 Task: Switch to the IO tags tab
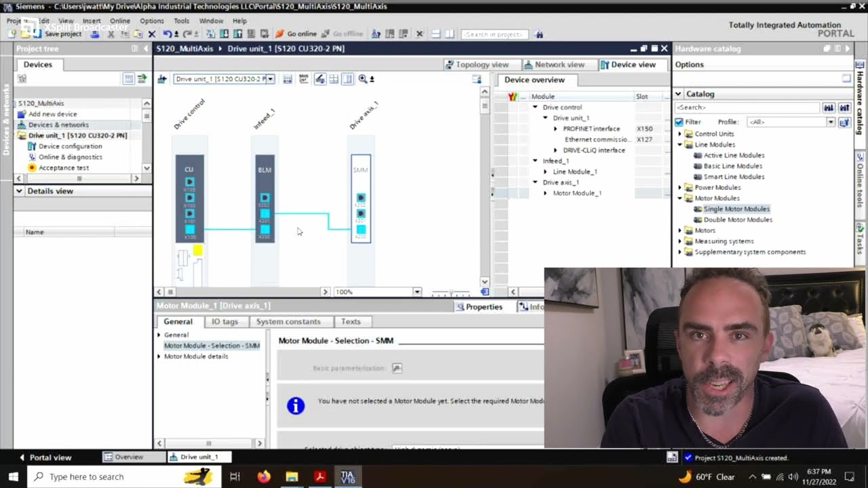pos(224,322)
